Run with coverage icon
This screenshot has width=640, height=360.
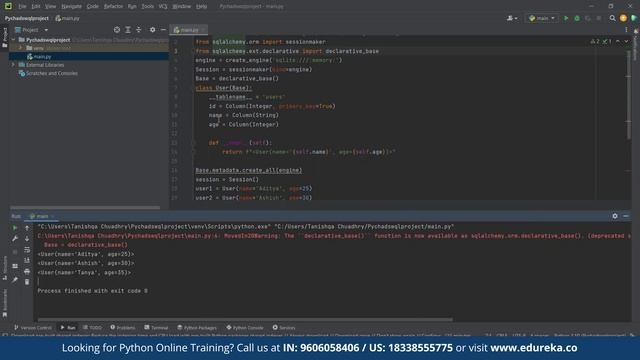coord(588,18)
